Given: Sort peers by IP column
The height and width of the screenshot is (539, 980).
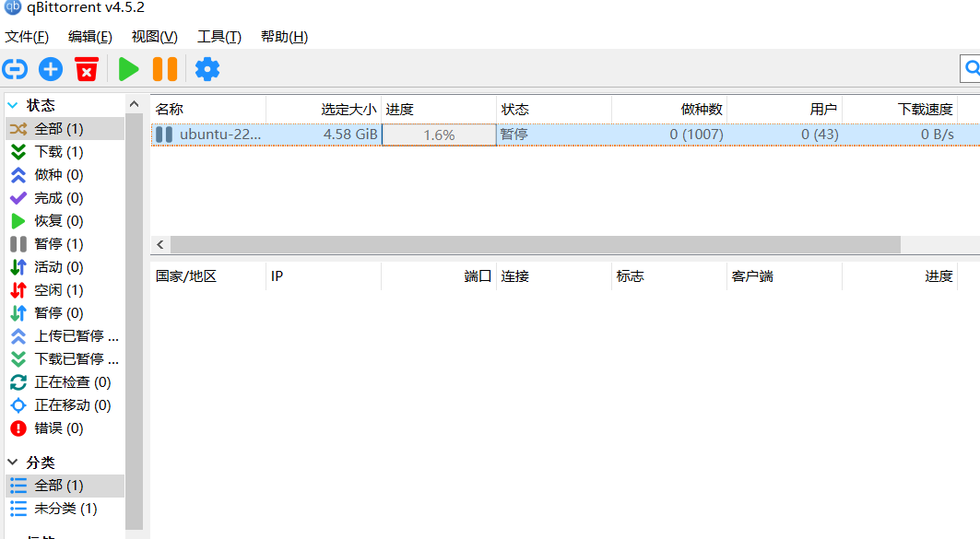Looking at the screenshot, I should pos(324,276).
